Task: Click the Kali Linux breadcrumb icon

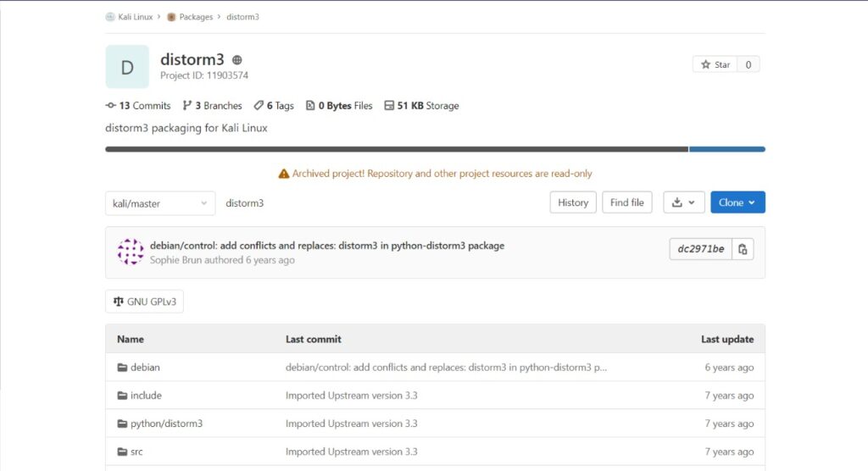Action: click(x=110, y=17)
